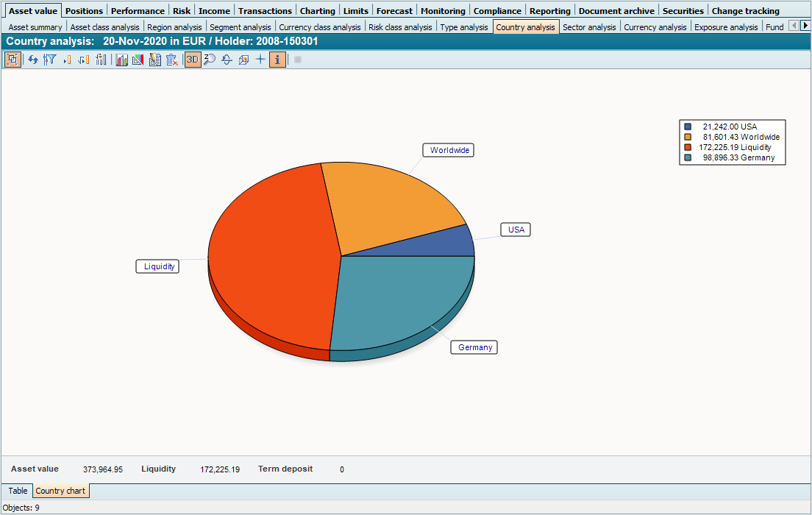Click the trash delete toolbar icon

click(171, 60)
